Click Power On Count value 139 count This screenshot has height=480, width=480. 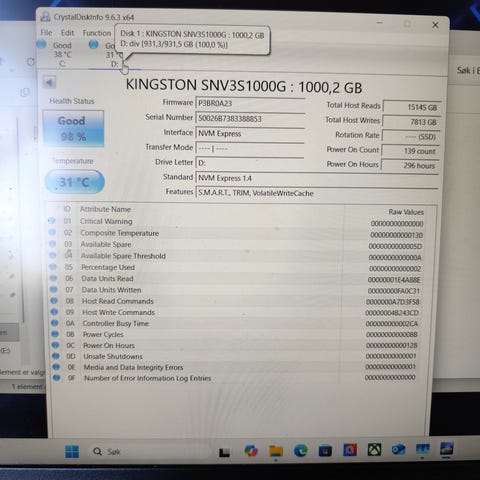pyautogui.click(x=410, y=151)
